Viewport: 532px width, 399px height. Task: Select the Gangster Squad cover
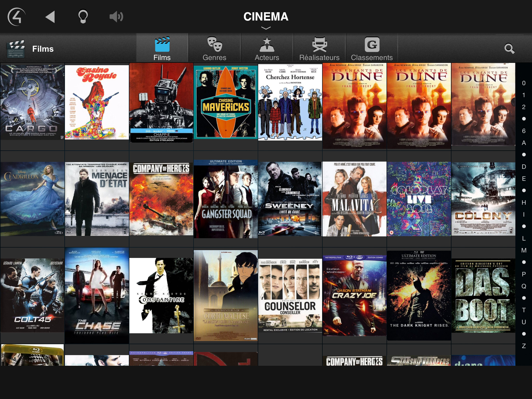(x=226, y=199)
